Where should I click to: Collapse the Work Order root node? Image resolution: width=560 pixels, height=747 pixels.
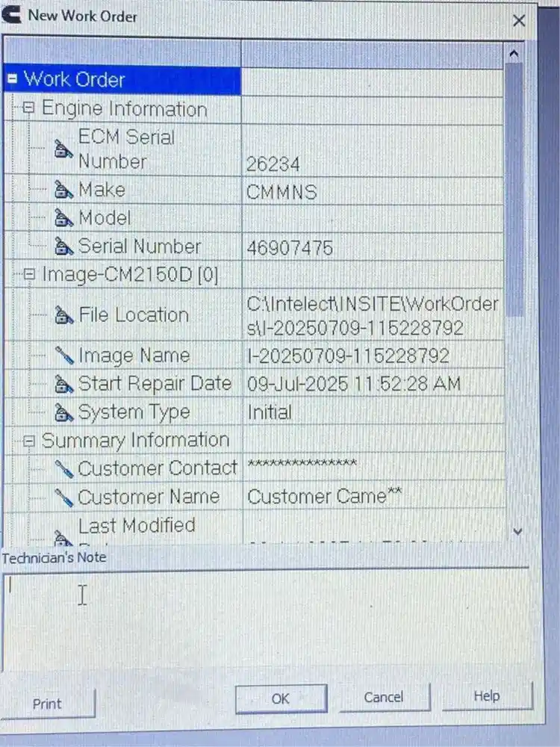(x=13, y=79)
